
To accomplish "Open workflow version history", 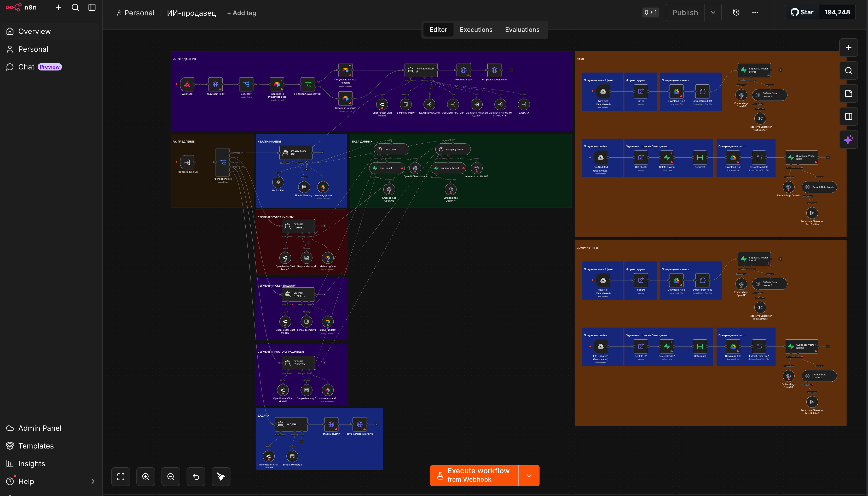I will coord(736,13).
